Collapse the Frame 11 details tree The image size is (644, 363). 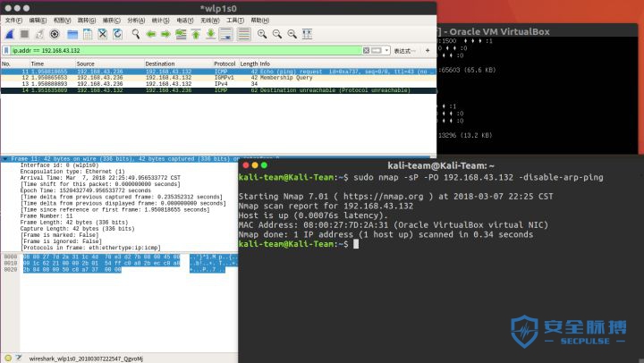pos(5,159)
